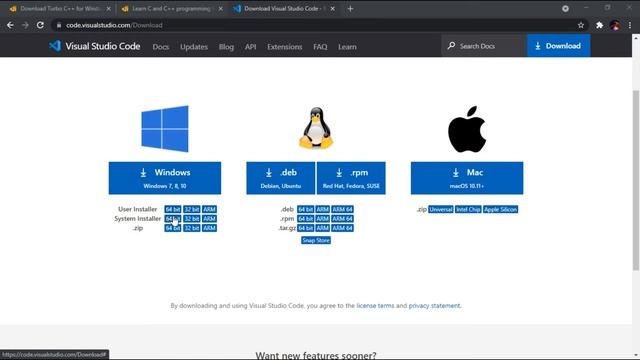Choose User Installer ARM
640x360 pixels.
coord(209,209)
